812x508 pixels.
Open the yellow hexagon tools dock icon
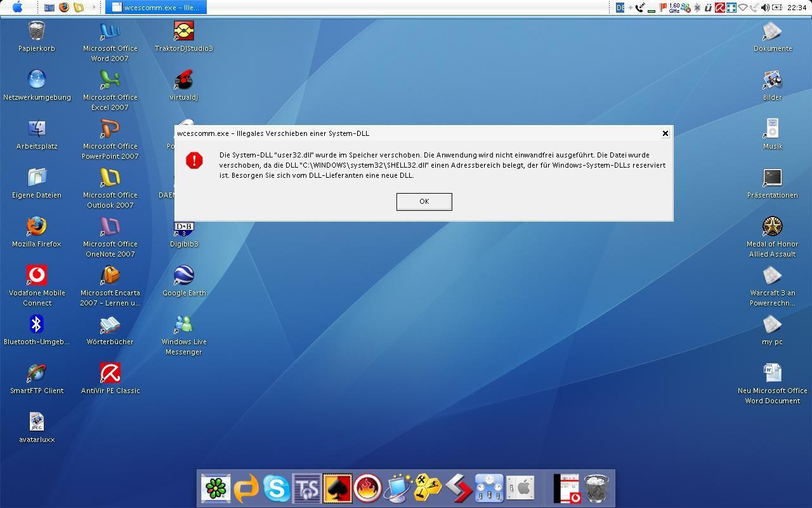pos(428,488)
